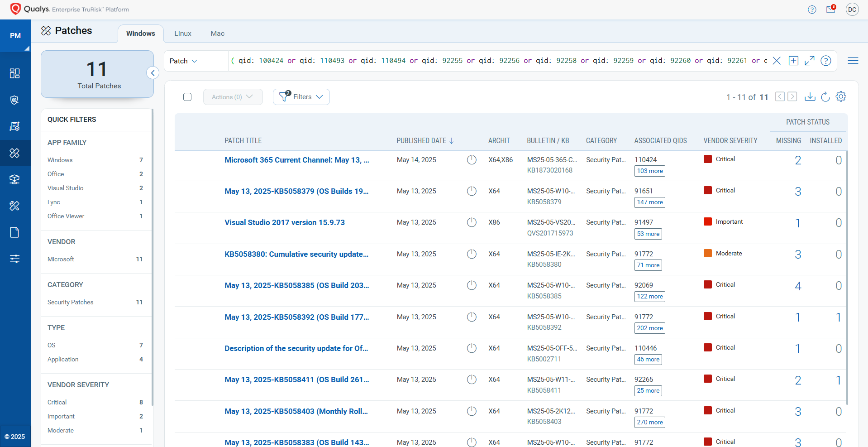Expand the search query box
The height and width of the screenshot is (447, 868).
click(x=810, y=61)
